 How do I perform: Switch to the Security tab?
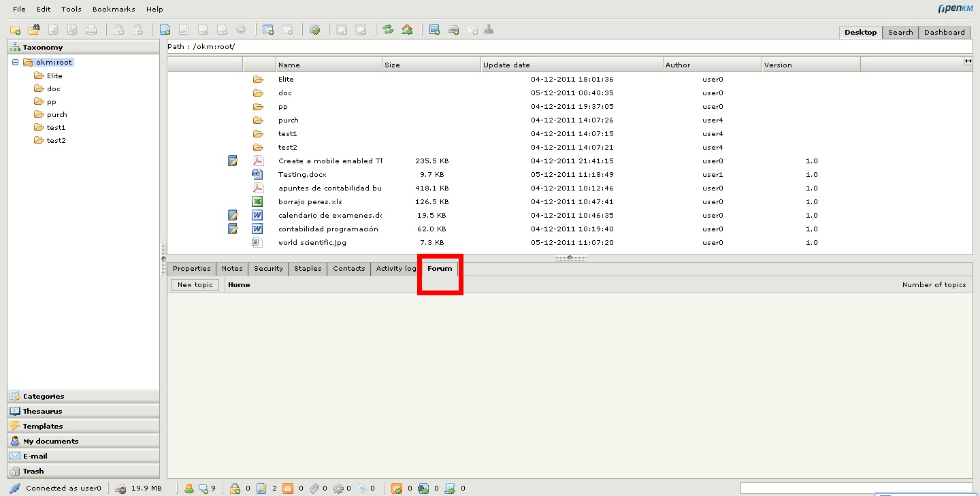268,269
